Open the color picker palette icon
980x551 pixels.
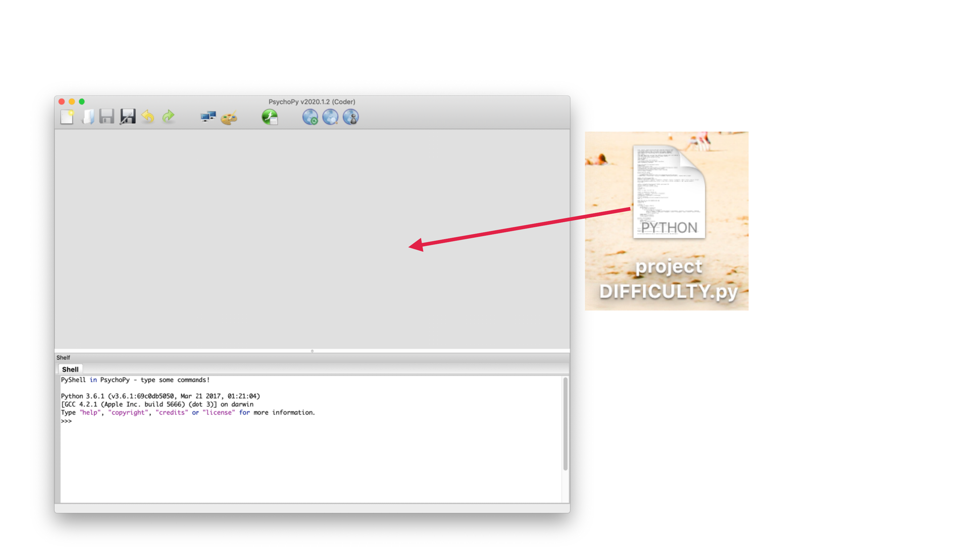pyautogui.click(x=229, y=117)
